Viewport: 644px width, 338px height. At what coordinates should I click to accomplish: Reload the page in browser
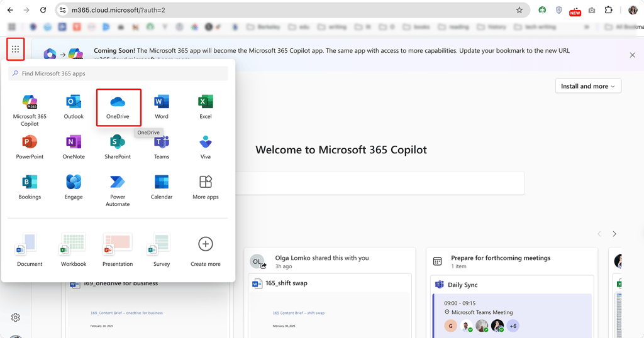coord(43,10)
